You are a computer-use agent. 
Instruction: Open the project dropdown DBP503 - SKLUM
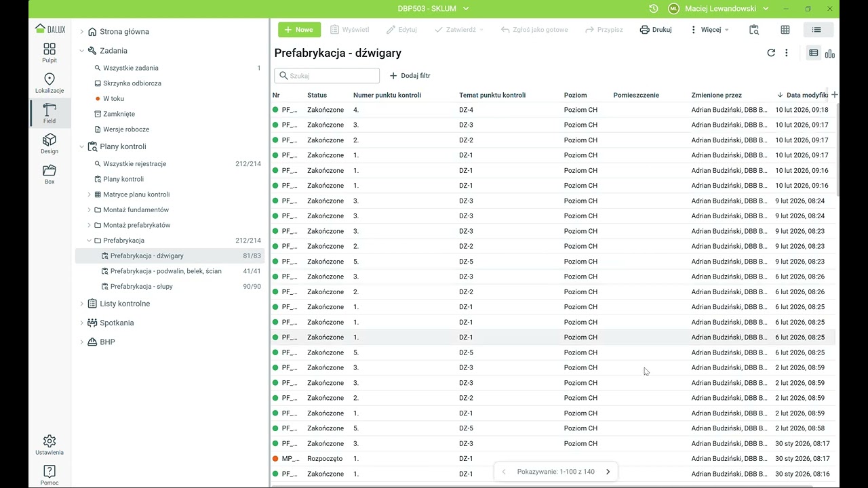[433, 9]
